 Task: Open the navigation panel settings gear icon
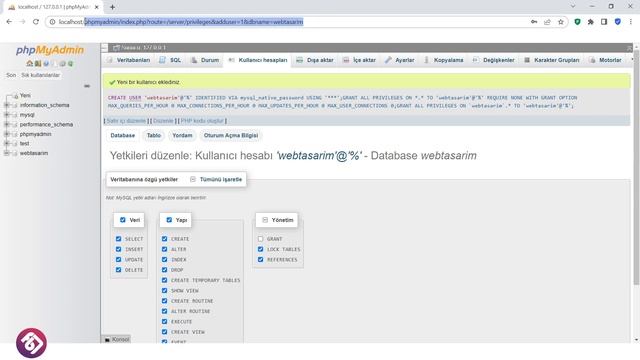click(x=62, y=64)
